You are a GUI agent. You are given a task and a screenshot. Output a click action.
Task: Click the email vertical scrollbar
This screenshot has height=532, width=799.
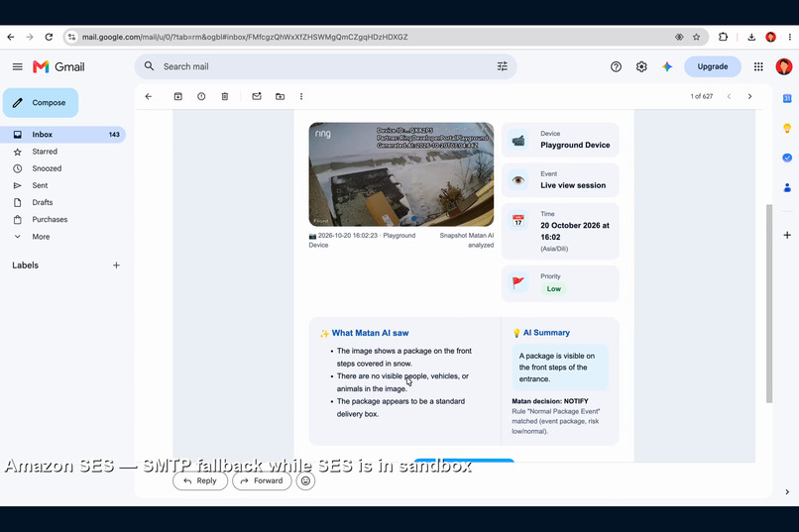tap(769, 303)
